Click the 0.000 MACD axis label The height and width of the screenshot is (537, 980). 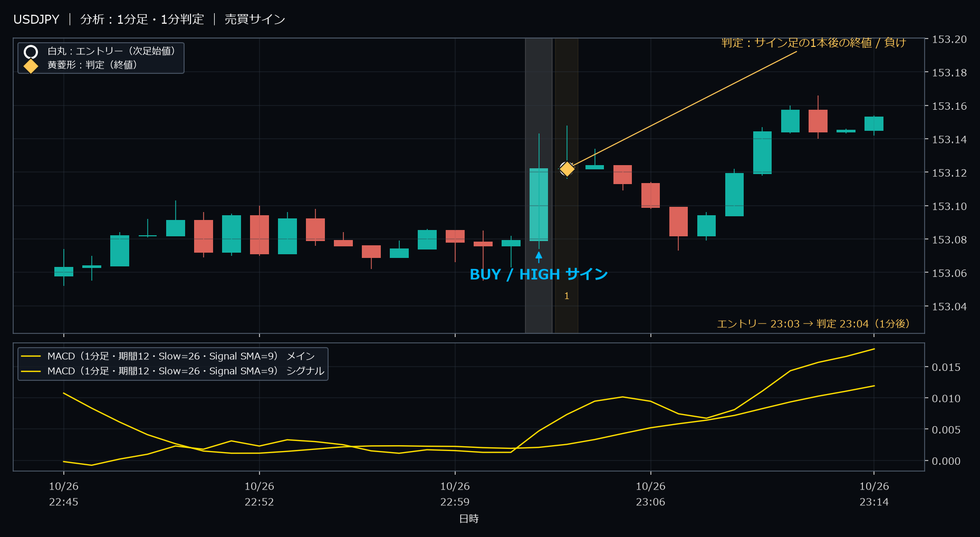pyautogui.click(x=946, y=462)
